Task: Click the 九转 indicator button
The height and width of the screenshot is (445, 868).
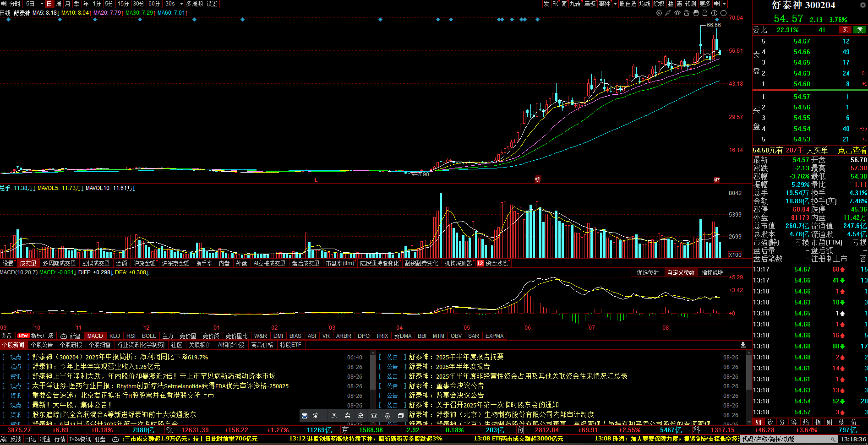Action: tap(575, 4)
